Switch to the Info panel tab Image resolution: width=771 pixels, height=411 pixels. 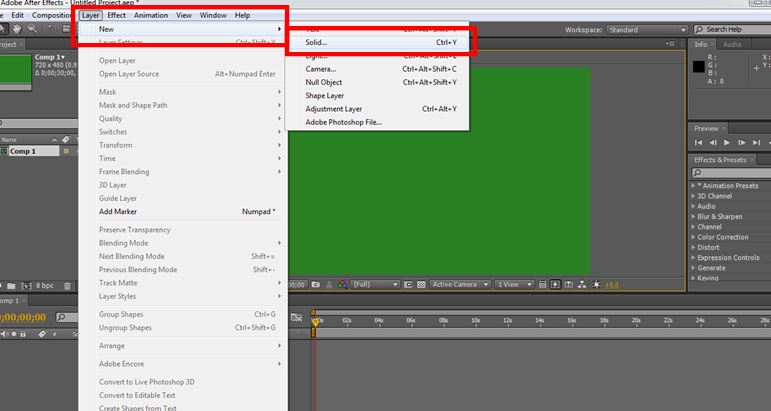tap(701, 44)
